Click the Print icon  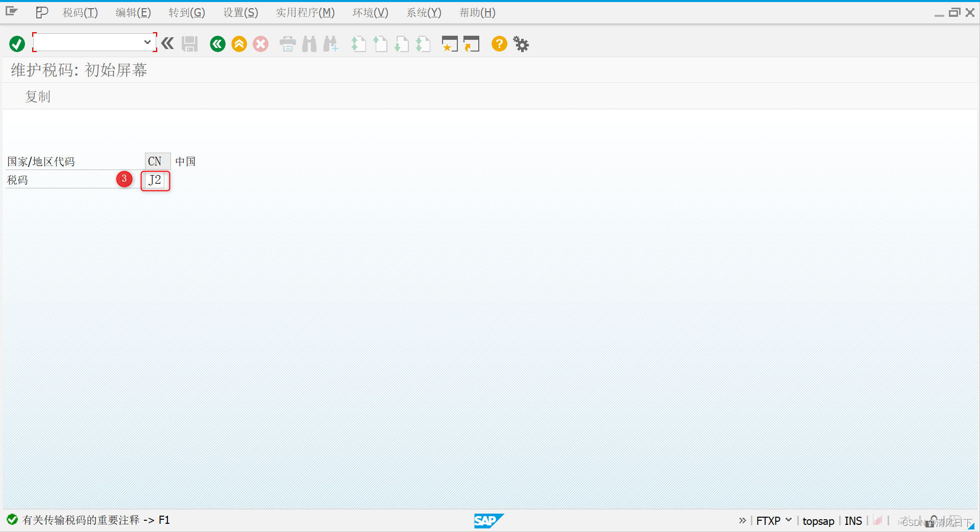pos(287,44)
